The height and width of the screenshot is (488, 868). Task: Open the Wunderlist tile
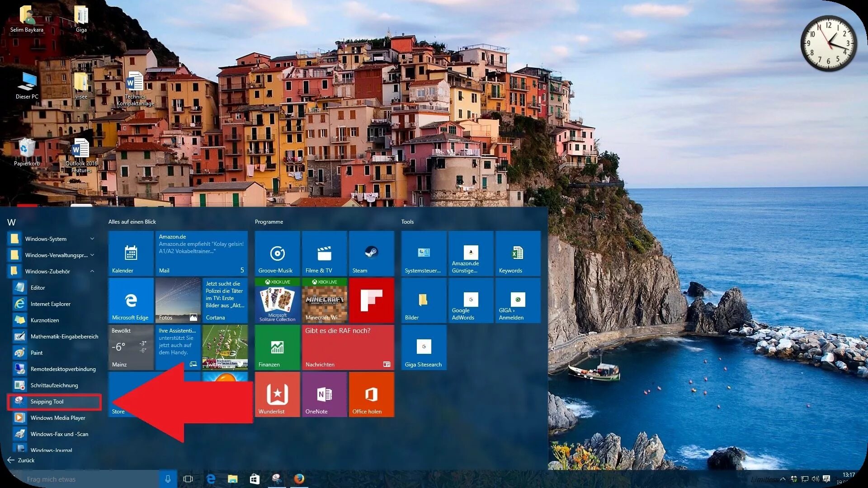[x=277, y=394]
